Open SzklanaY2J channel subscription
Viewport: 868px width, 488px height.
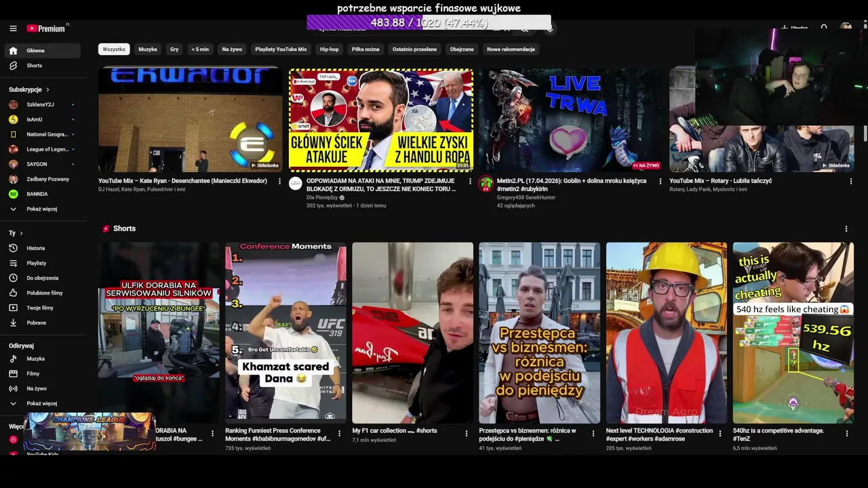click(x=43, y=104)
